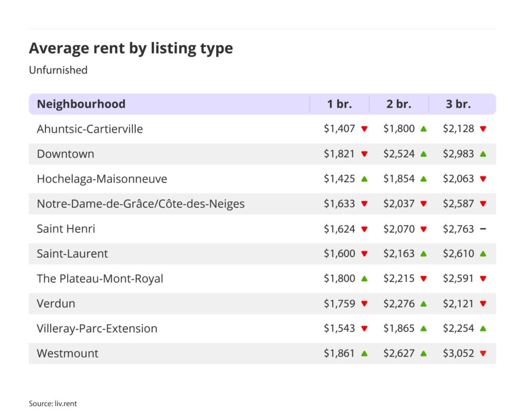Viewport: 525px width, 420px height.
Task: Click the Notre-Dame-de-Grâce/Côte-des-Neiges neighbourhood name
Action: click(x=140, y=204)
